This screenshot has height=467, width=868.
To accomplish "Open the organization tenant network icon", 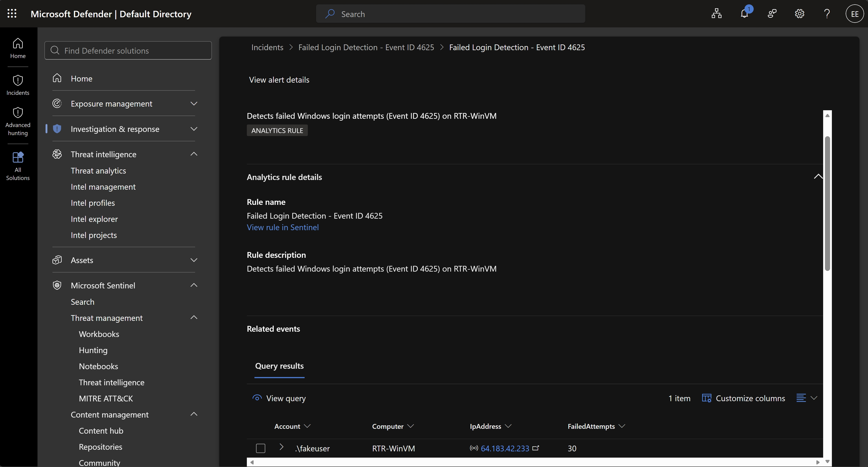I will [x=716, y=14].
